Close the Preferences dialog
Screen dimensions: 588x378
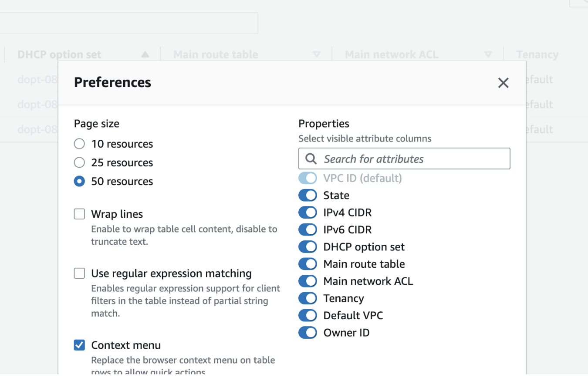click(503, 83)
